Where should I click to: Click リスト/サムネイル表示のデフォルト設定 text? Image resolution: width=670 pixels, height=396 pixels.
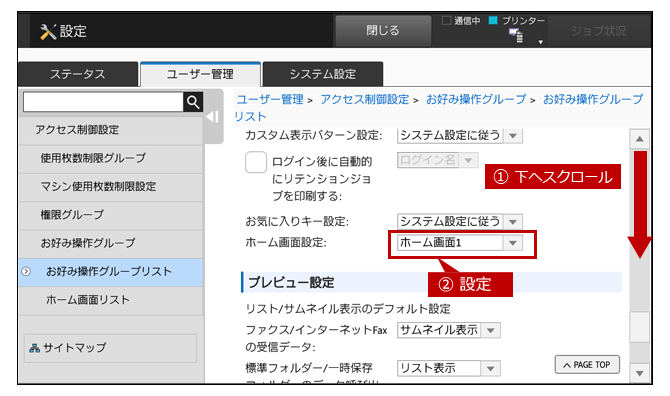point(348,309)
